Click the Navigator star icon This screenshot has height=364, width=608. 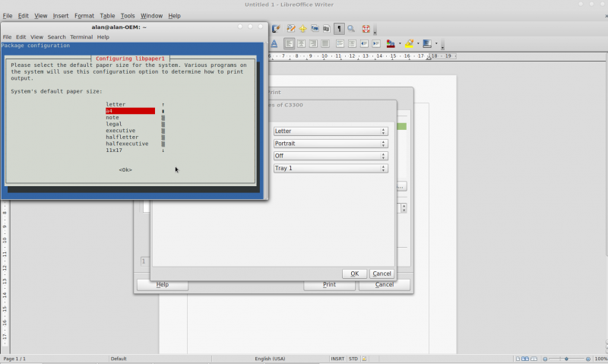(x=302, y=29)
